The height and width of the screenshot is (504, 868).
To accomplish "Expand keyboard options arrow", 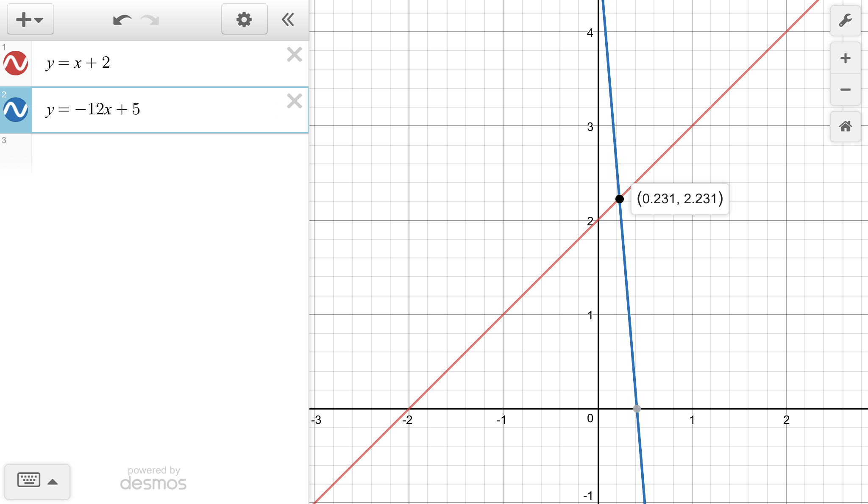I will pyautogui.click(x=53, y=482).
